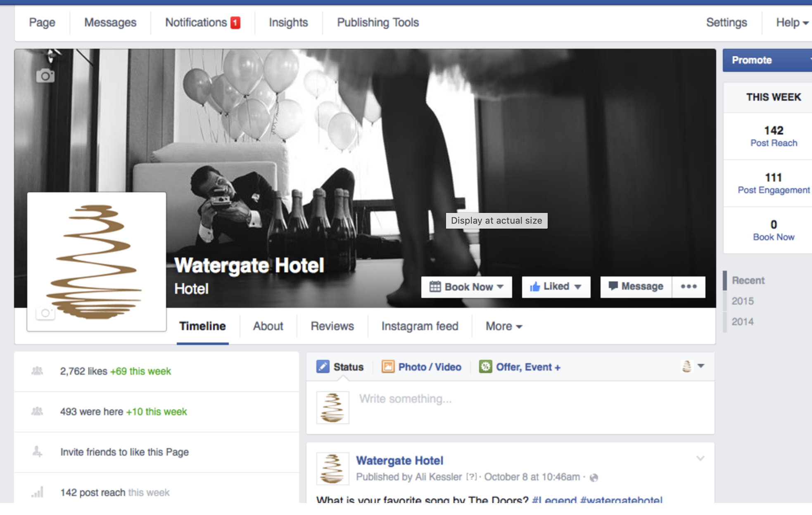Open the Book Now dropdown button

pyautogui.click(x=467, y=286)
